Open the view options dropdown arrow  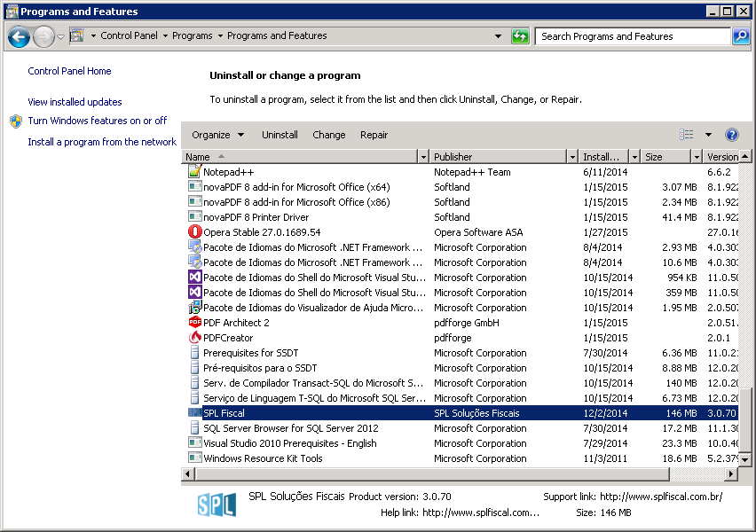pos(708,135)
